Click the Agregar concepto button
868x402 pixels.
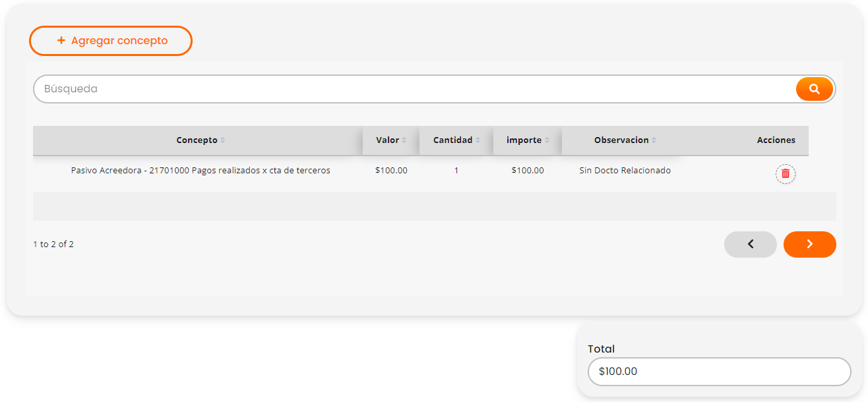111,41
